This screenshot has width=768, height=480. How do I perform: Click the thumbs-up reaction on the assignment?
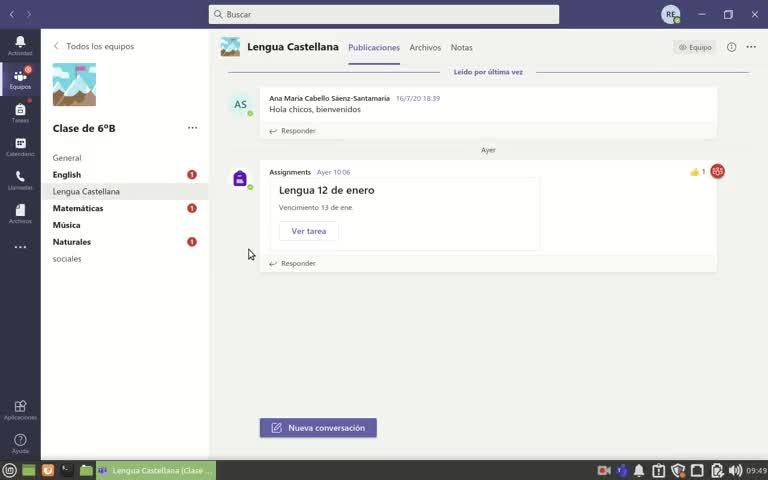click(x=697, y=171)
